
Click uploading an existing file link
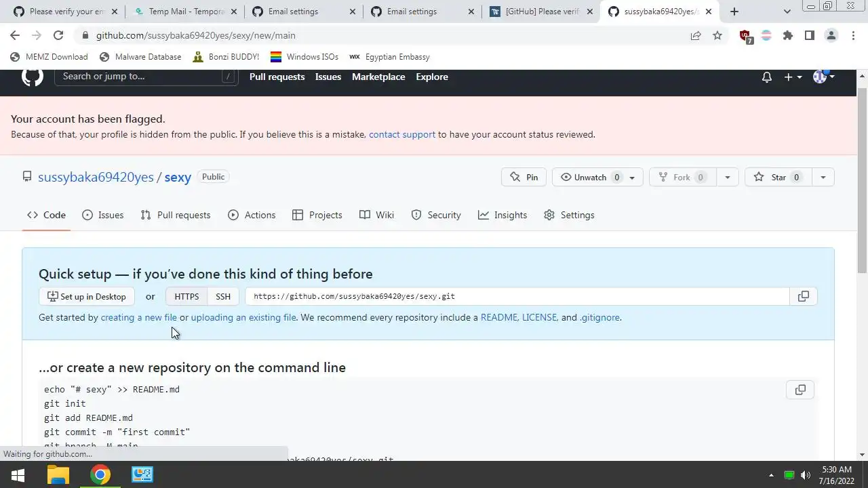[243, 317]
